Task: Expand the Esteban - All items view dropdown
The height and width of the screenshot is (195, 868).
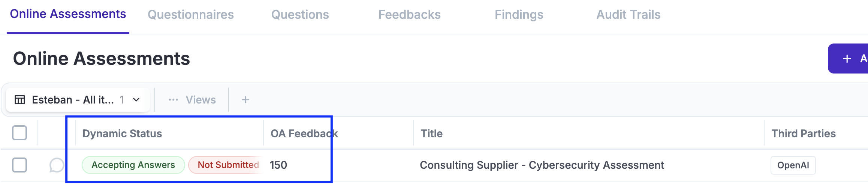Action: pyautogui.click(x=73, y=100)
